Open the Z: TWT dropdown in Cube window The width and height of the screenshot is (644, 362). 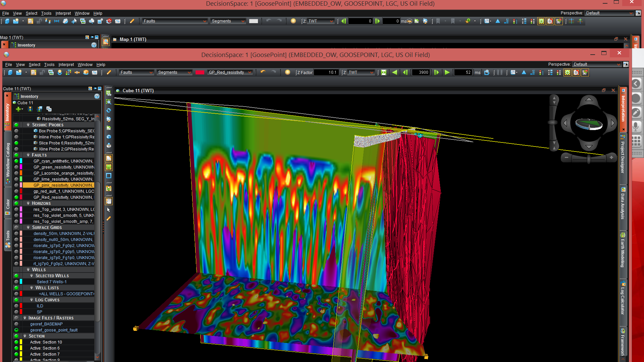pos(361,72)
